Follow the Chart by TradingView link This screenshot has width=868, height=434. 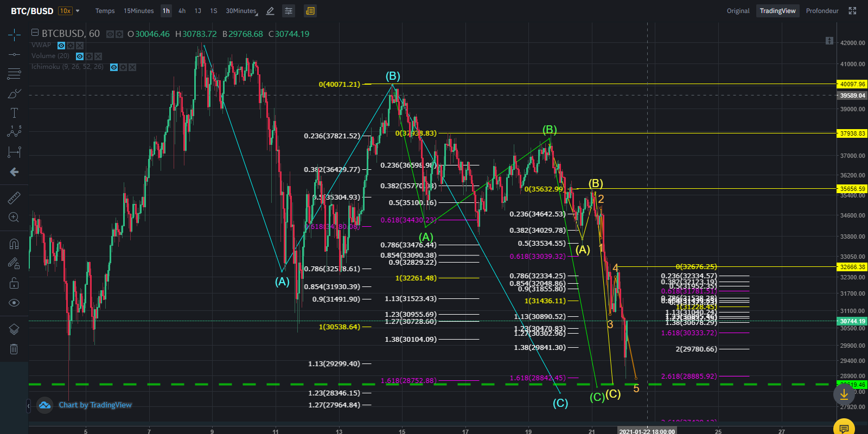(95, 405)
